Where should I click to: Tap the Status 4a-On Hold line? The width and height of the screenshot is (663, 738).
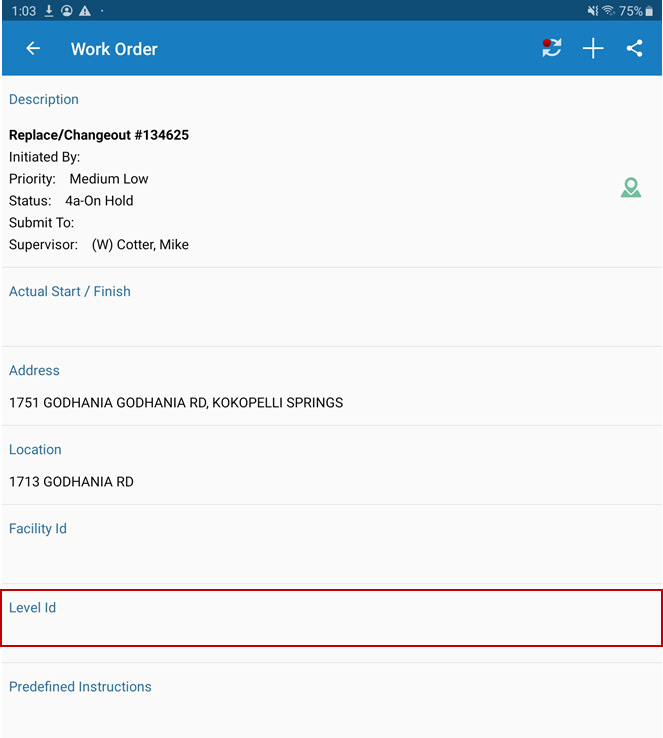[x=71, y=201]
